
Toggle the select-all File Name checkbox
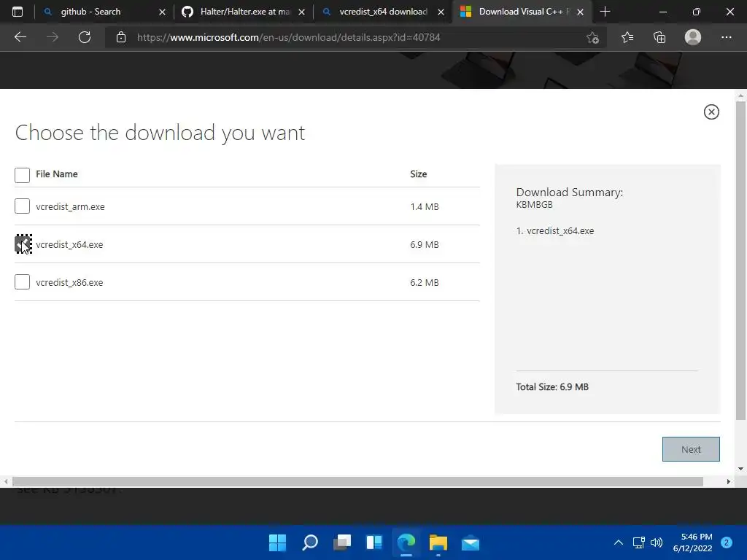click(x=22, y=175)
